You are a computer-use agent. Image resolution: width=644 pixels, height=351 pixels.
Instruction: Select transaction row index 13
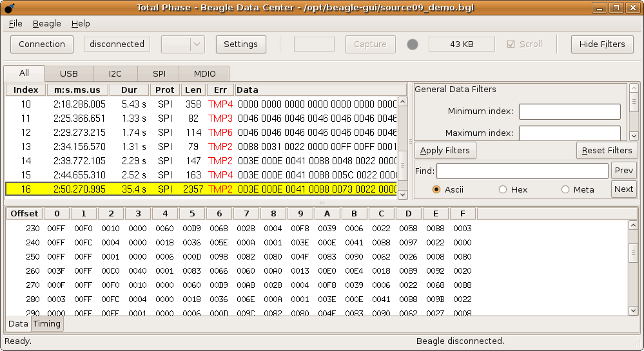[201, 147]
